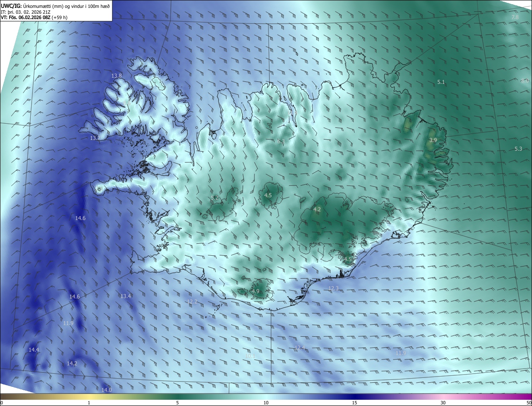Click the 'VT: Fös. 06.02.2026 08Z (+59 h)' line
This screenshot has height=406, width=532.
point(34,17)
